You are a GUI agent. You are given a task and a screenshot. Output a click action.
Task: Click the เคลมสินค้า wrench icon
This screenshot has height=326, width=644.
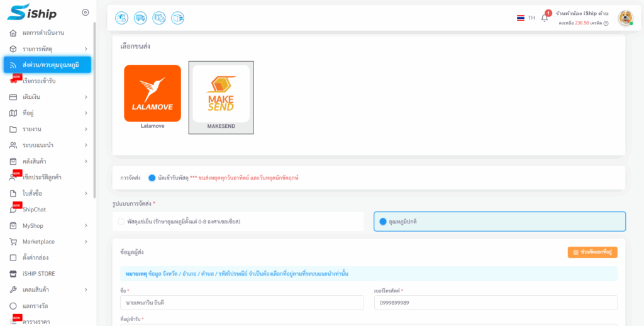(13, 290)
